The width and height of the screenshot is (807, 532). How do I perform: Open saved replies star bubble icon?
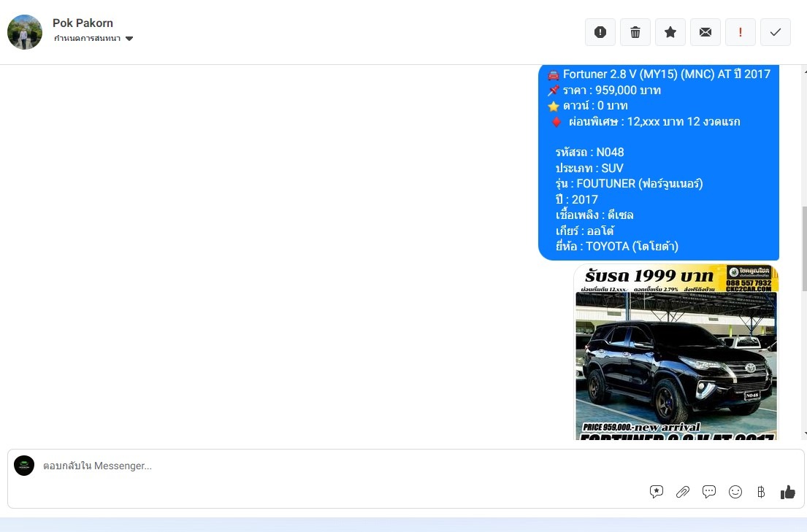tap(657, 492)
